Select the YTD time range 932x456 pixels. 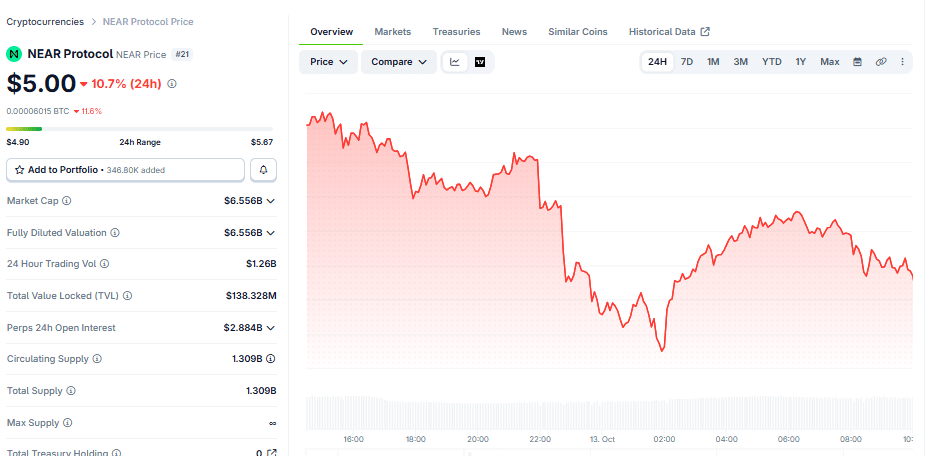[772, 62]
